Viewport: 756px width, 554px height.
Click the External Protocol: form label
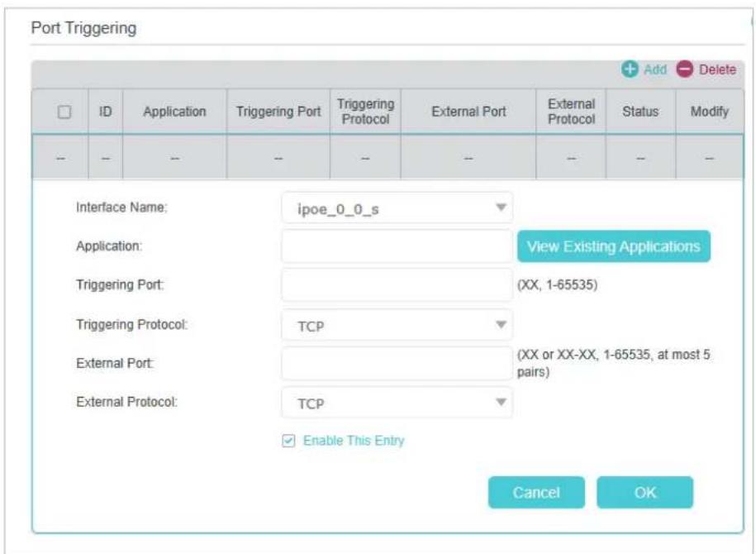(x=126, y=402)
